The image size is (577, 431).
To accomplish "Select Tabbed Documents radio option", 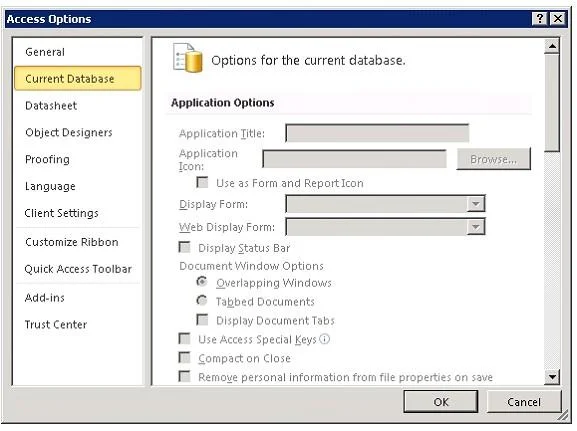I will point(202,301).
